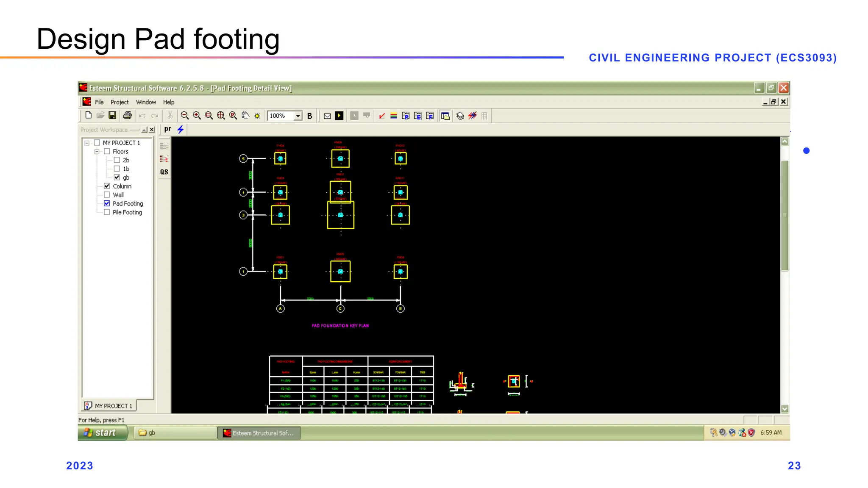Open the Window menu
The width and height of the screenshot is (868, 488).
146,102
